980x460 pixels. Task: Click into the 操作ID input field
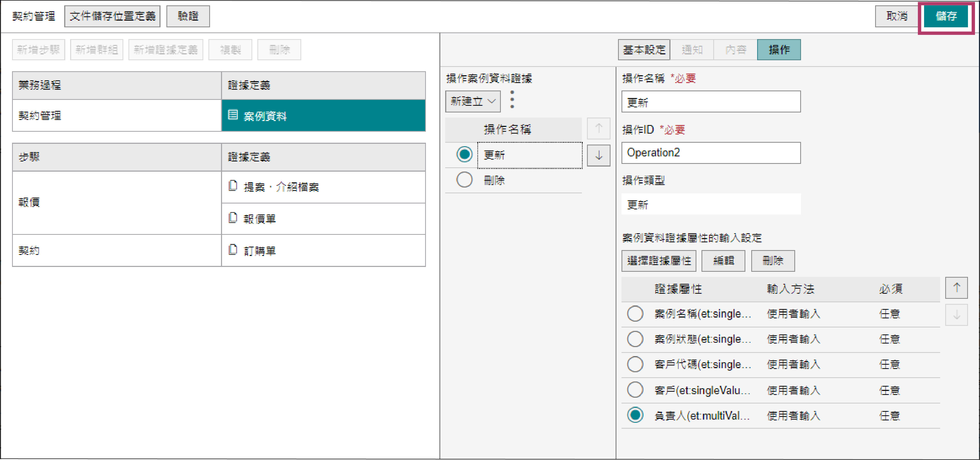[x=711, y=153]
